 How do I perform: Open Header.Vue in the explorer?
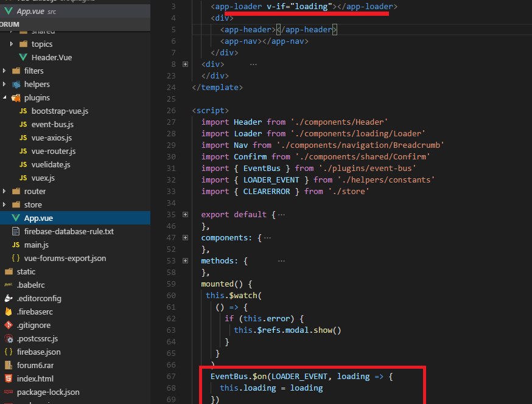point(52,58)
